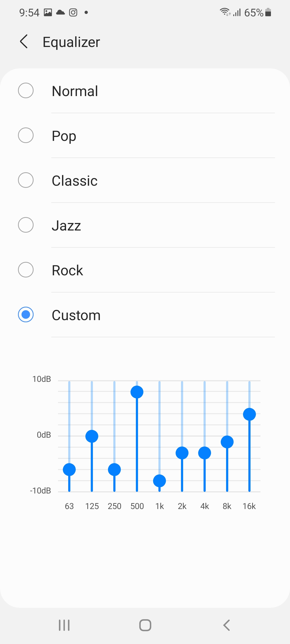Choose the Classic radio button
Viewport: 290px width, 644px height.
coord(26,180)
